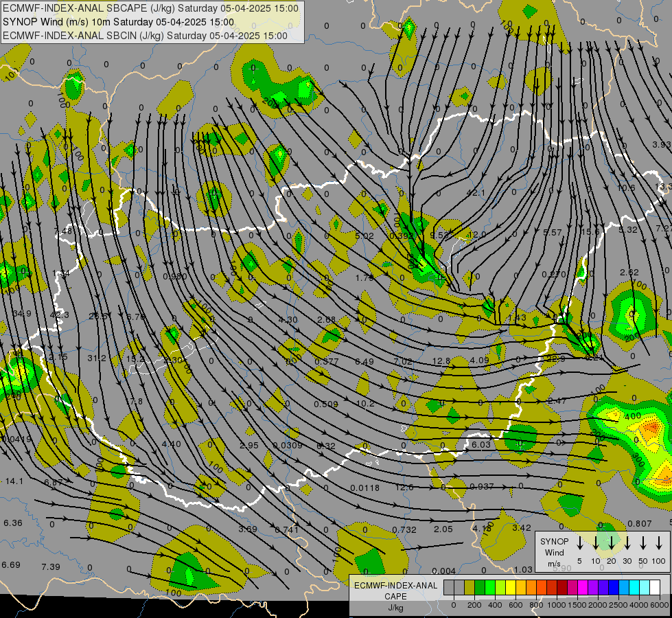This screenshot has width=672, height=618.
Task: Click the 3.42 value on the map
Action: [x=522, y=527]
